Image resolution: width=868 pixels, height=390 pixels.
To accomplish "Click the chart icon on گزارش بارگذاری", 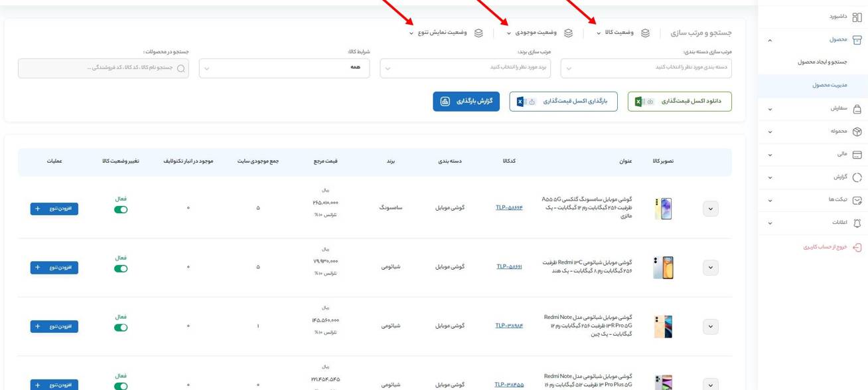I will coord(445,102).
